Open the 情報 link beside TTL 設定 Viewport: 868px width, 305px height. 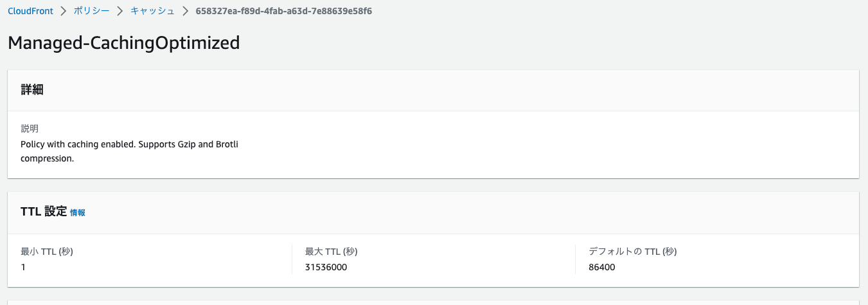point(78,212)
